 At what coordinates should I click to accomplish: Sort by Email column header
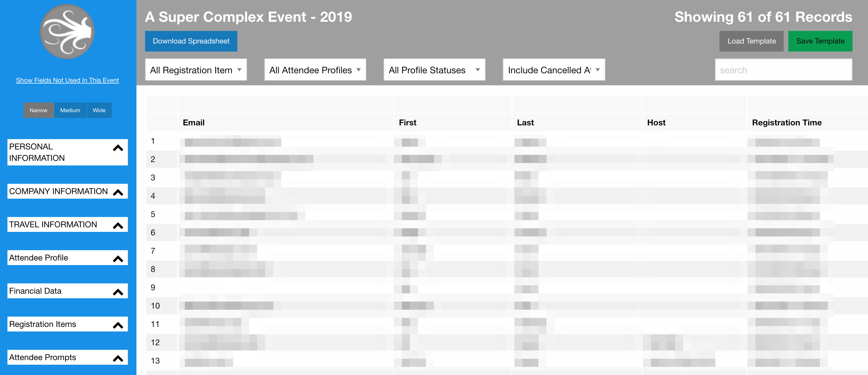click(x=193, y=123)
